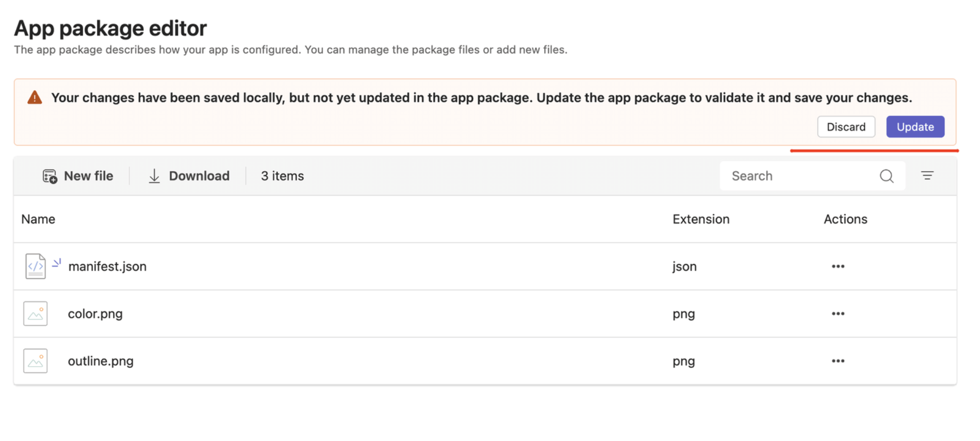Image resolution: width=980 pixels, height=441 pixels.
Task: Download the app package
Action: [189, 176]
